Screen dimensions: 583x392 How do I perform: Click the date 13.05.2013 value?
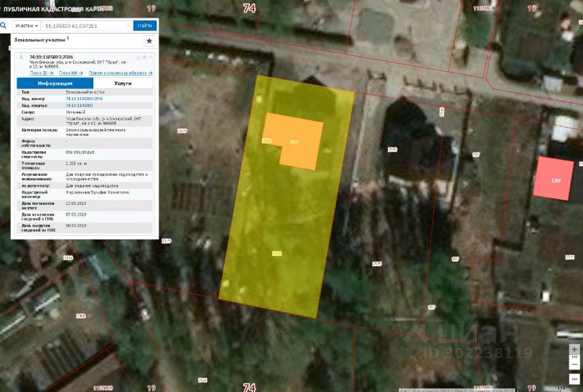click(x=76, y=204)
